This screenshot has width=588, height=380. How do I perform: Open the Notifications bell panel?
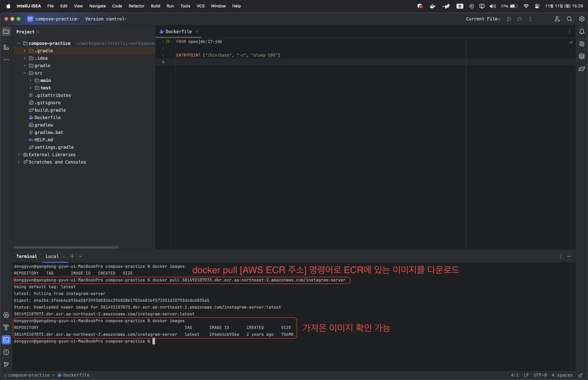(x=582, y=32)
